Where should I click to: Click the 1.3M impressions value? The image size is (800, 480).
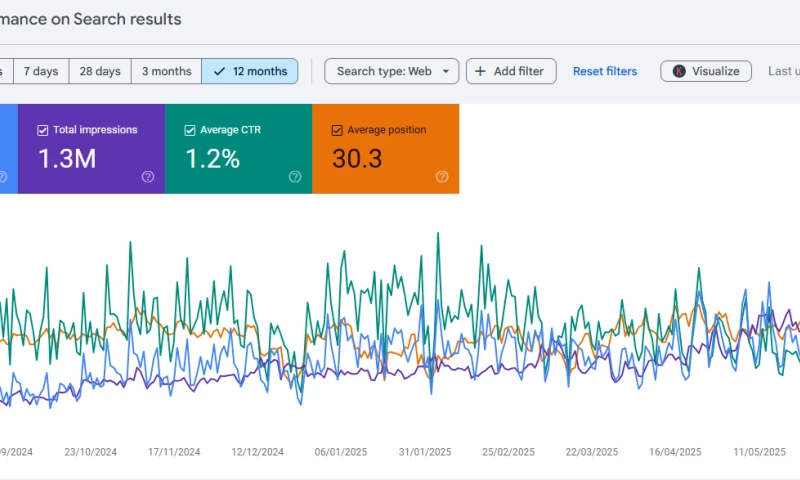67,158
